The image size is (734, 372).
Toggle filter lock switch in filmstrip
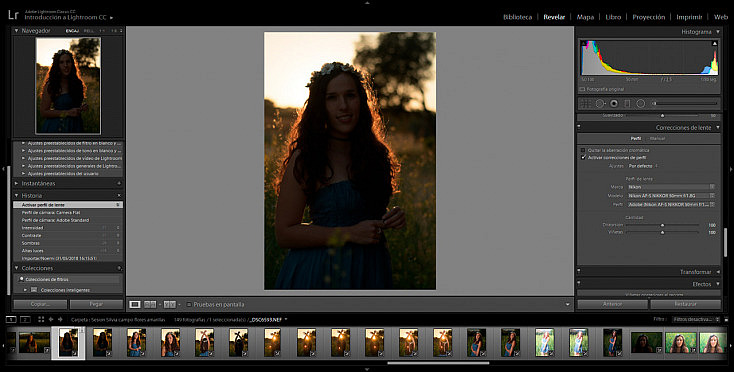726,320
